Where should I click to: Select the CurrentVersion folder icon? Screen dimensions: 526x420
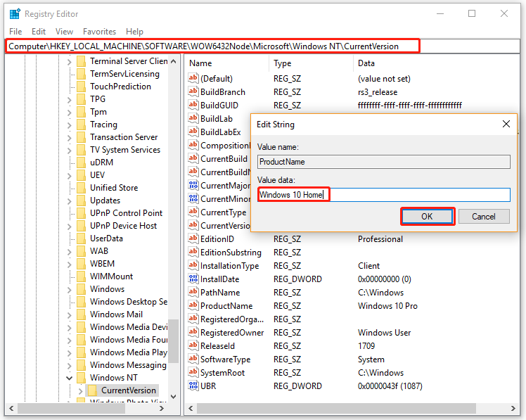(92, 390)
